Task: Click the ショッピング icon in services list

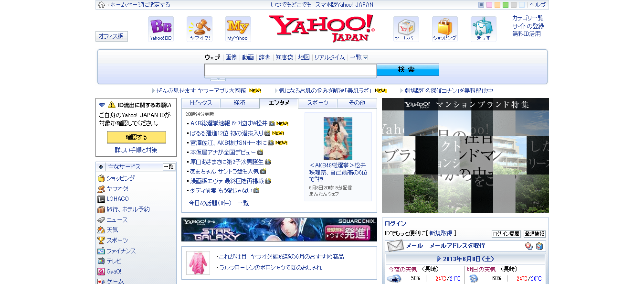Action: (x=101, y=178)
